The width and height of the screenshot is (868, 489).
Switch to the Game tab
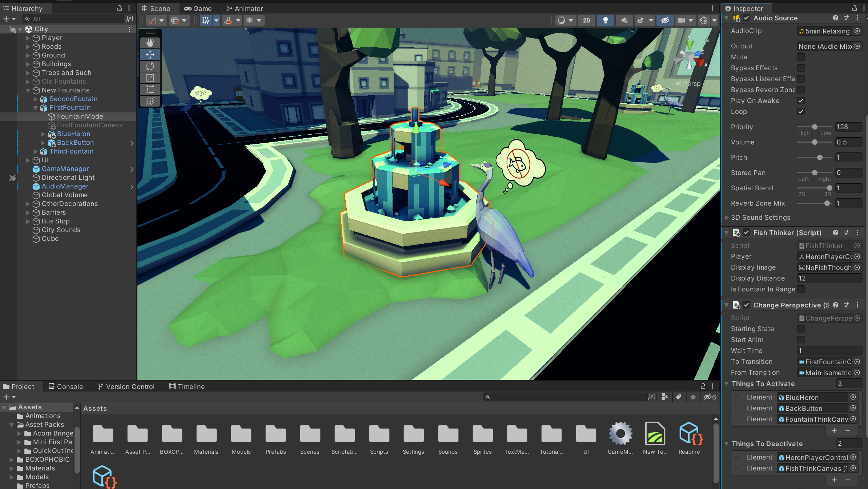pyautogui.click(x=198, y=8)
